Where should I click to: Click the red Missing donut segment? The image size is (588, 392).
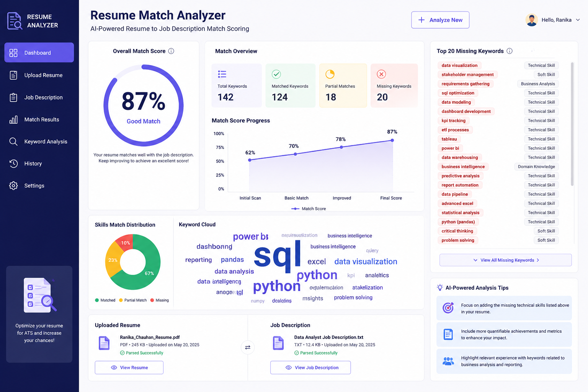125,242
